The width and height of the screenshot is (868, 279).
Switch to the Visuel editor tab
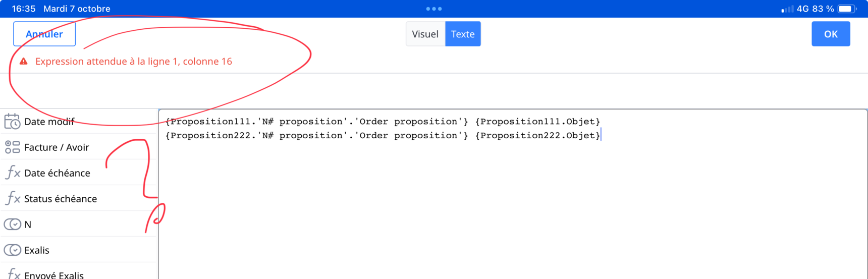pyautogui.click(x=425, y=34)
